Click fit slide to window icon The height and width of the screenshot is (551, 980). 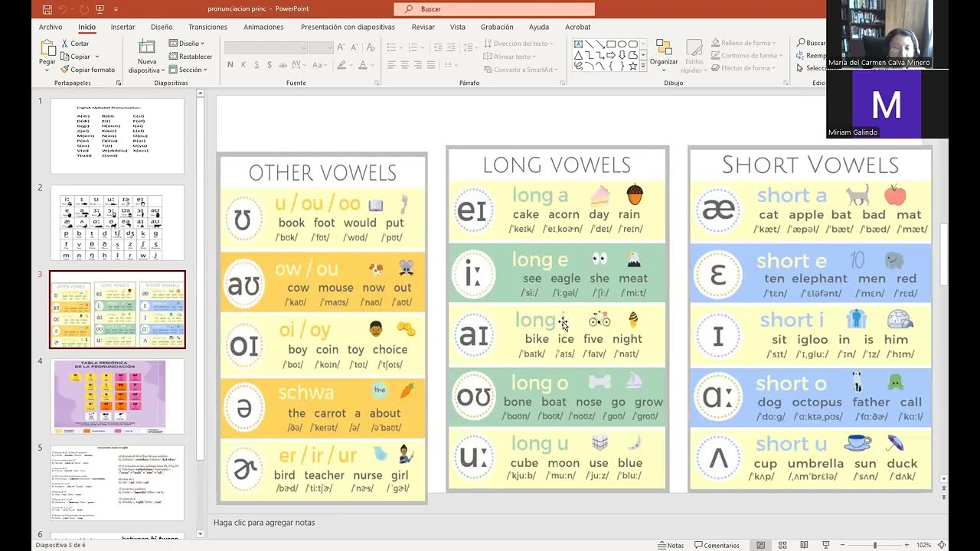tap(942, 545)
